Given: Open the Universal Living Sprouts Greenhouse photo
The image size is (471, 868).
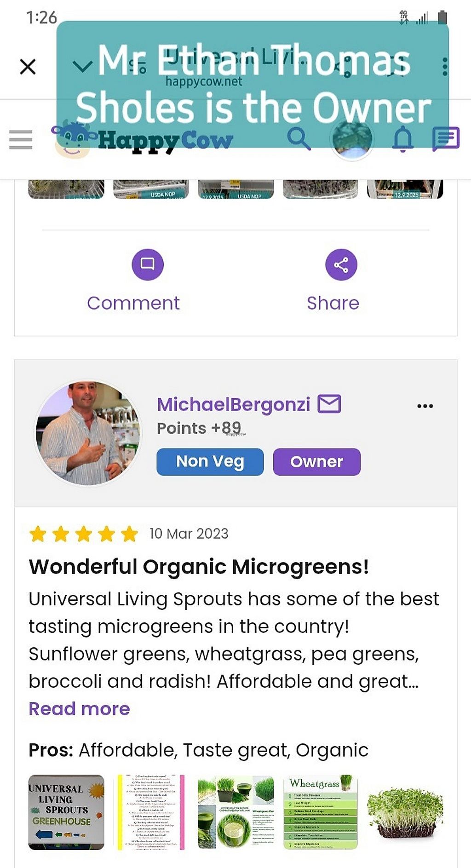Looking at the screenshot, I should (66, 812).
